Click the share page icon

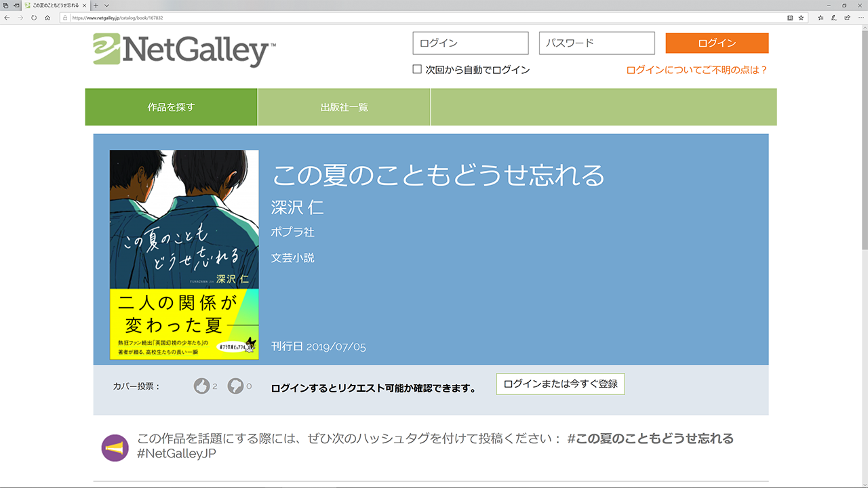(847, 18)
